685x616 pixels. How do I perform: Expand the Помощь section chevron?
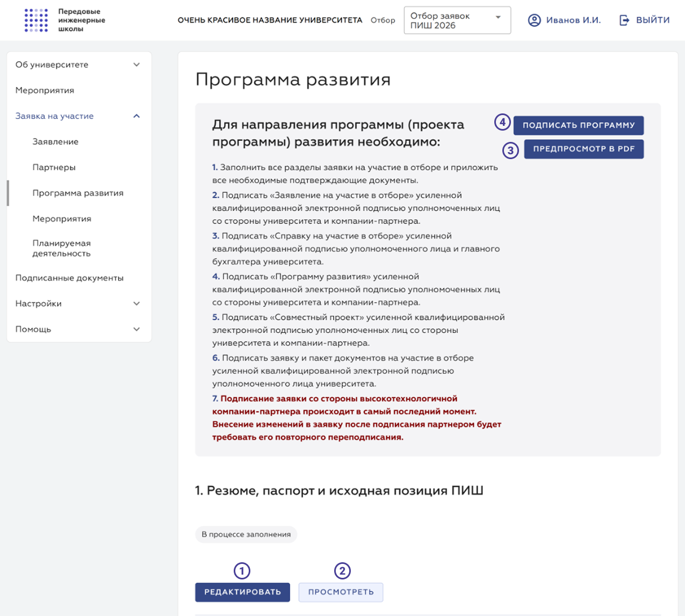point(136,329)
